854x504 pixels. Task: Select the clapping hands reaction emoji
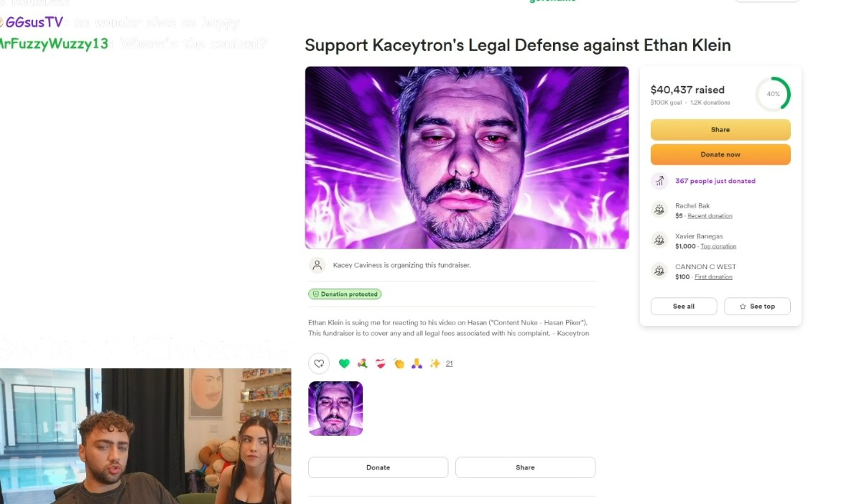click(399, 363)
